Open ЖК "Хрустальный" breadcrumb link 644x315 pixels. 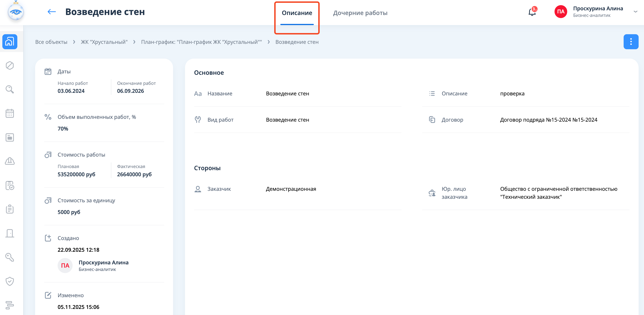(x=104, y=42)
